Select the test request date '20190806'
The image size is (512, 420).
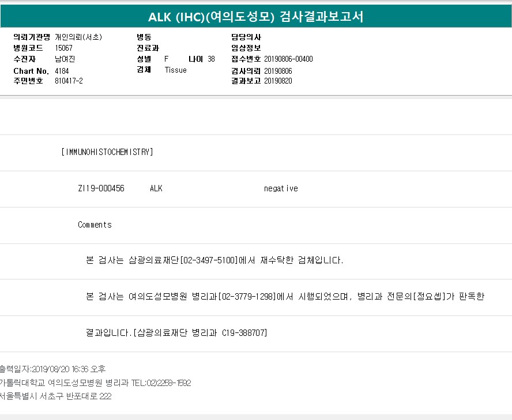tap(278, 71)
